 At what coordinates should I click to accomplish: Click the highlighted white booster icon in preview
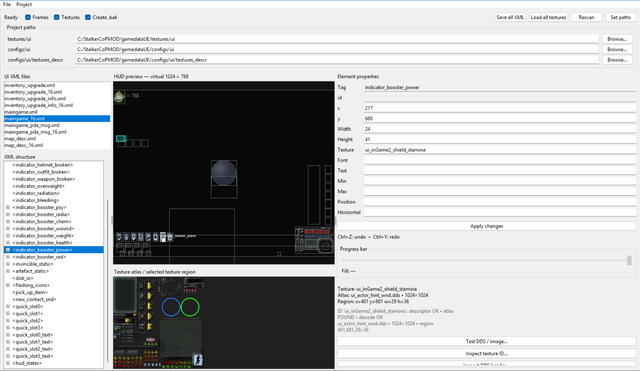(x=163, y=237)
